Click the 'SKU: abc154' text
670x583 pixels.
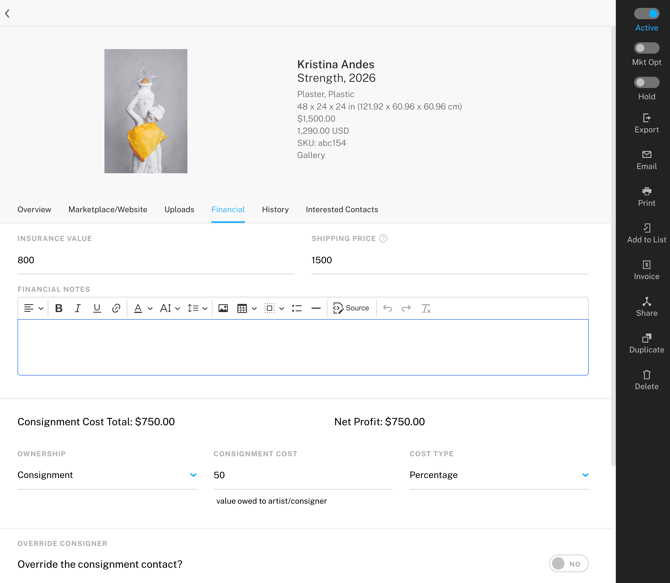(x=321, y=143)
